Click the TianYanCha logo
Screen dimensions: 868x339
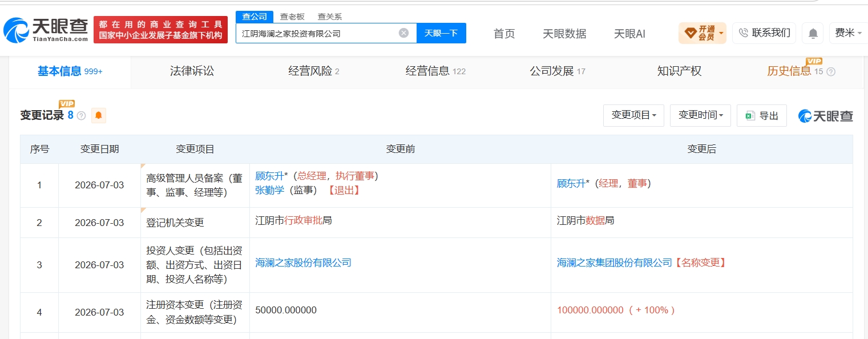(46, 30)
